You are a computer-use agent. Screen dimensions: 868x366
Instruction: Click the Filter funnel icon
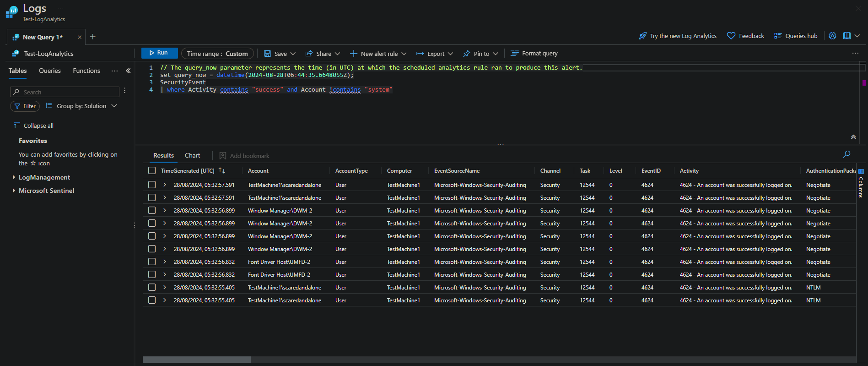(17, 106)
